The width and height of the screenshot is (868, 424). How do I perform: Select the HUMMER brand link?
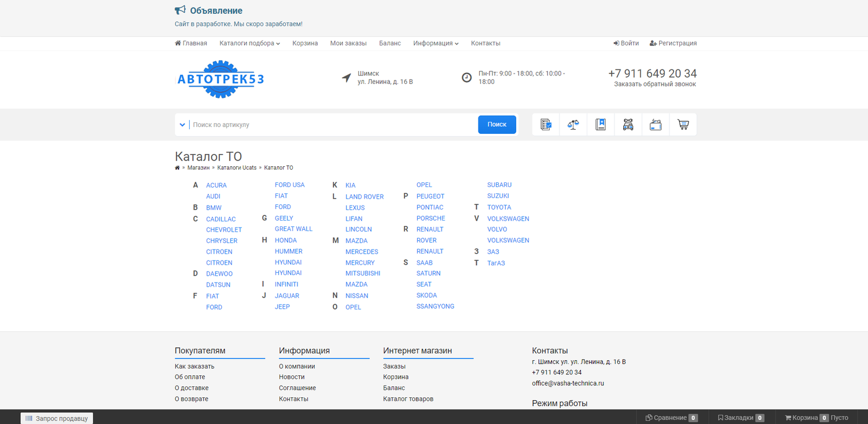click(289, 251)
